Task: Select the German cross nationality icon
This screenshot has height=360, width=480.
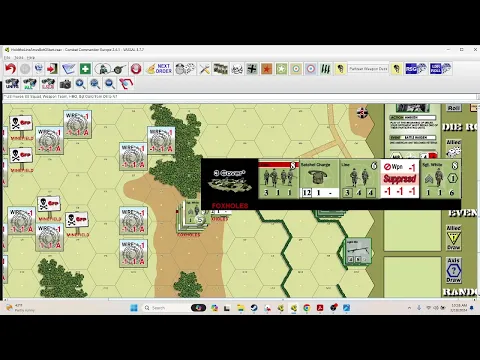Action: coord(252,69)
